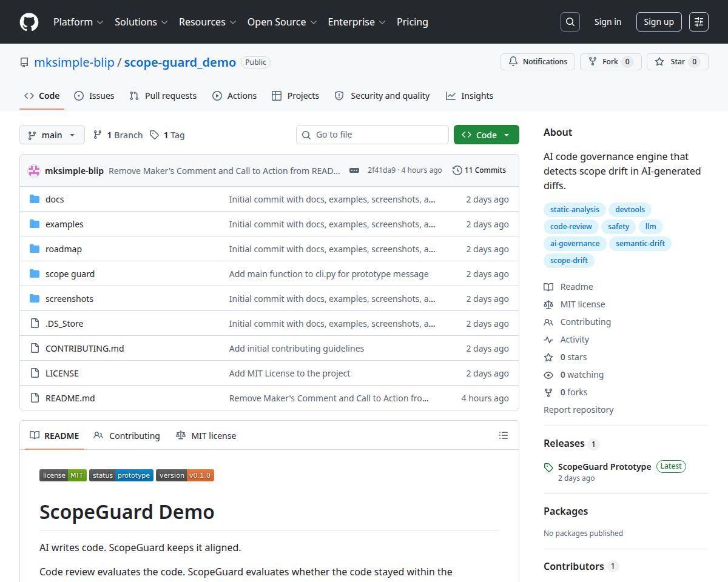Screen dimensions: 728x582
Task: Click the license MIT badge
Action: coord(63,475)
